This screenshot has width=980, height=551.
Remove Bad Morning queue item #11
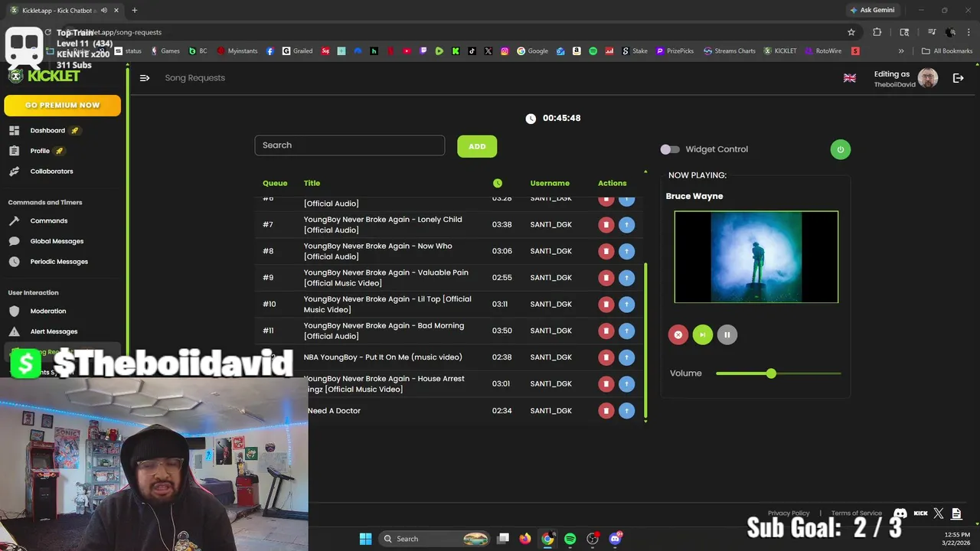(x=606, y=331)
